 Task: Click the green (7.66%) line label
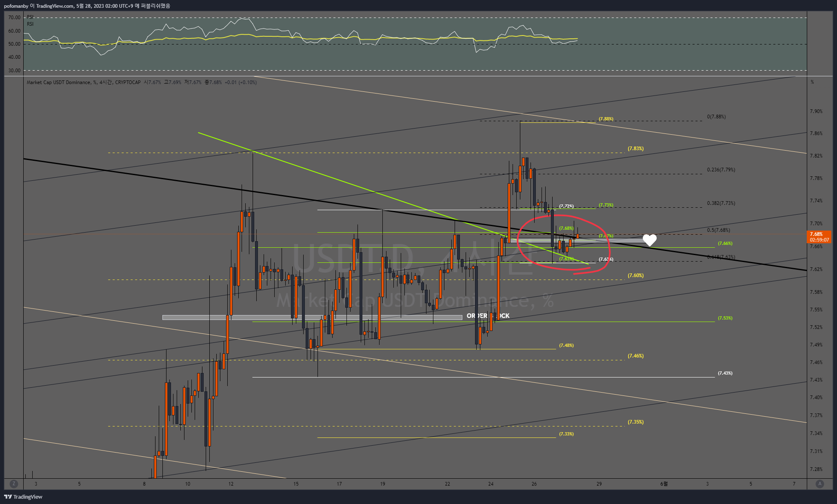[725, 243]
